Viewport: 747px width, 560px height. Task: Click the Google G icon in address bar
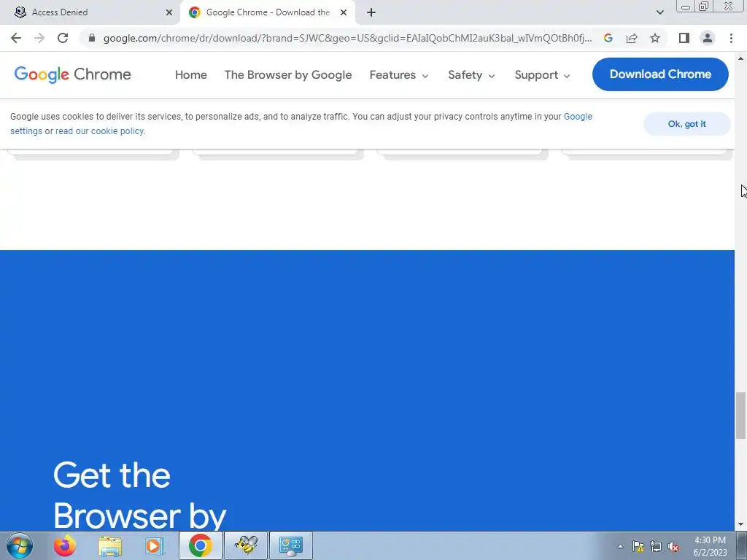[608, 38]
